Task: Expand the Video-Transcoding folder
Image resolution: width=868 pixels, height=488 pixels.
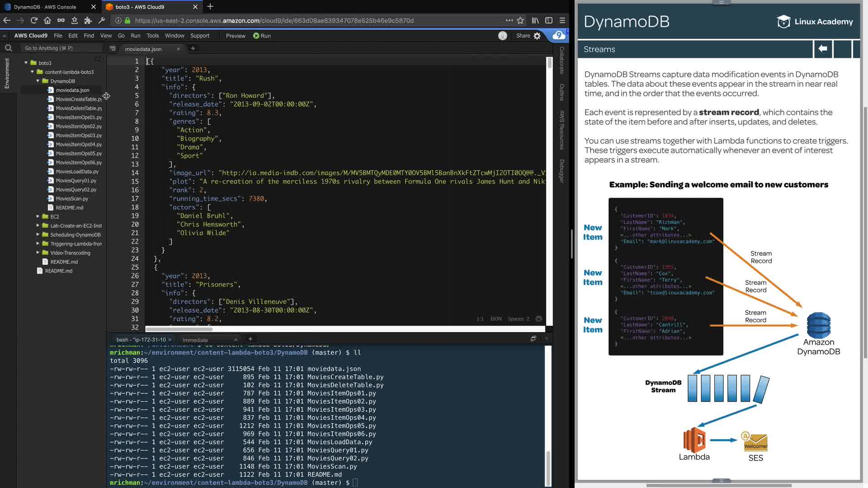Action: point(38,253)
